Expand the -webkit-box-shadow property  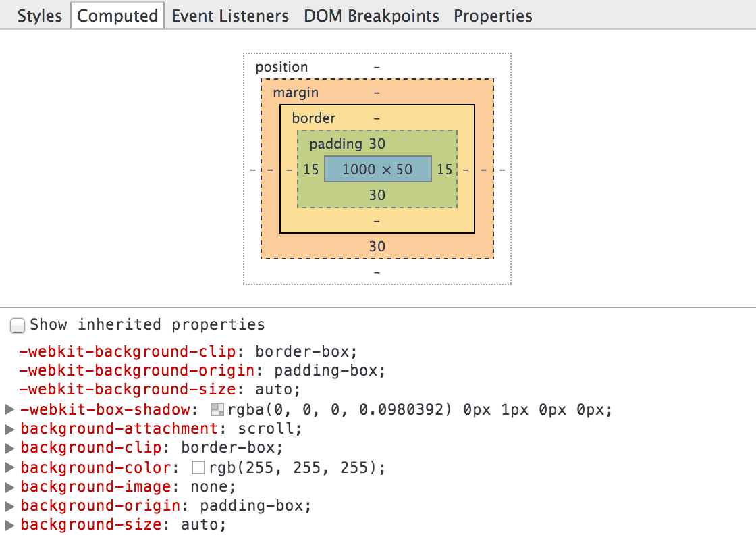[9, 409]
